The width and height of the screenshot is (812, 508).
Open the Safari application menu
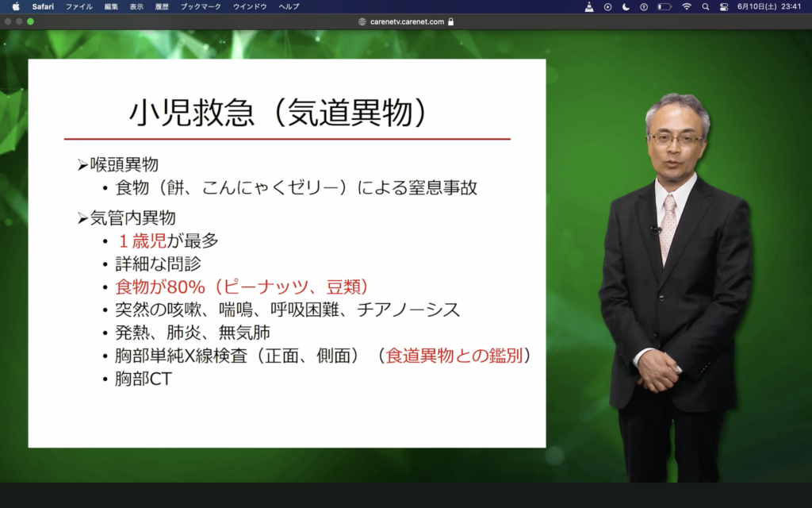[43, 6]
